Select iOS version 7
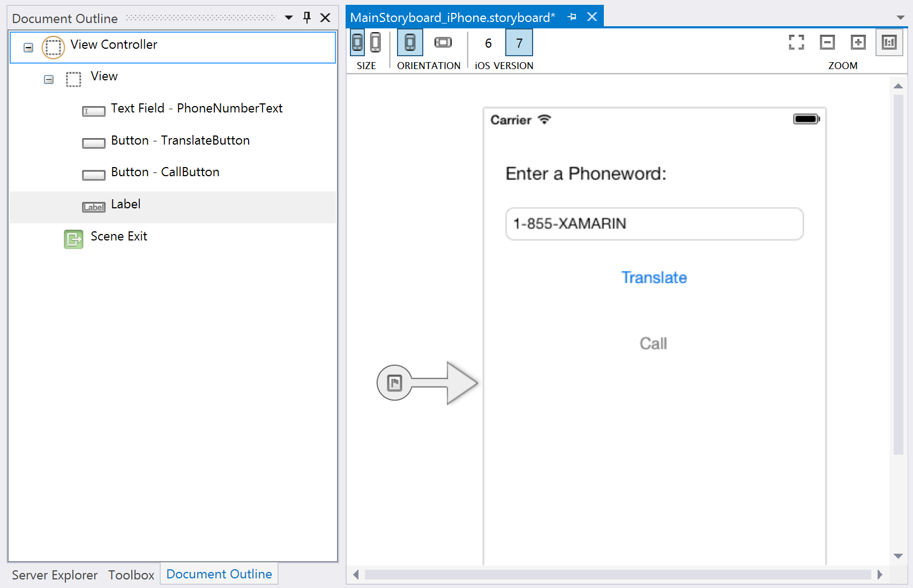Viewport: 913px width, 588px height. point(519,43)
